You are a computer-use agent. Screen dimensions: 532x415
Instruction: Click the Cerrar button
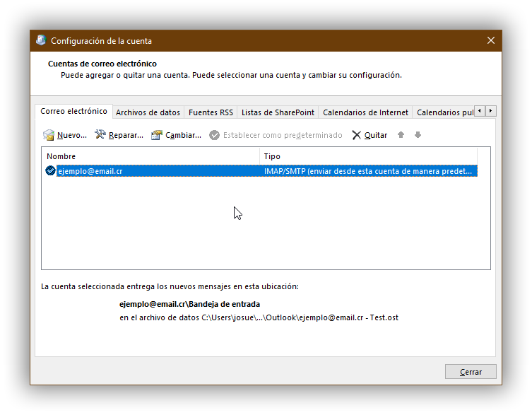coord(471,372)
